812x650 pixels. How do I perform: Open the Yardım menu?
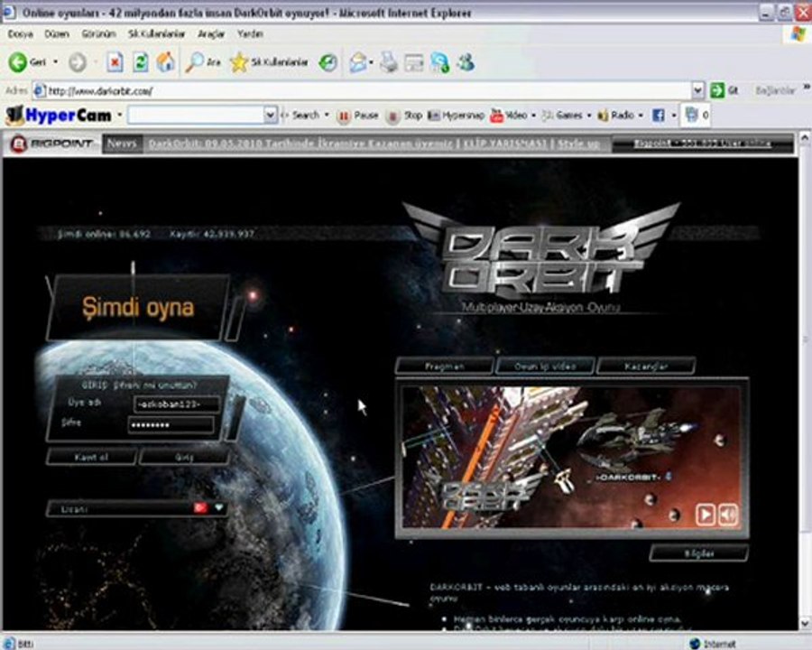point(250,33)
